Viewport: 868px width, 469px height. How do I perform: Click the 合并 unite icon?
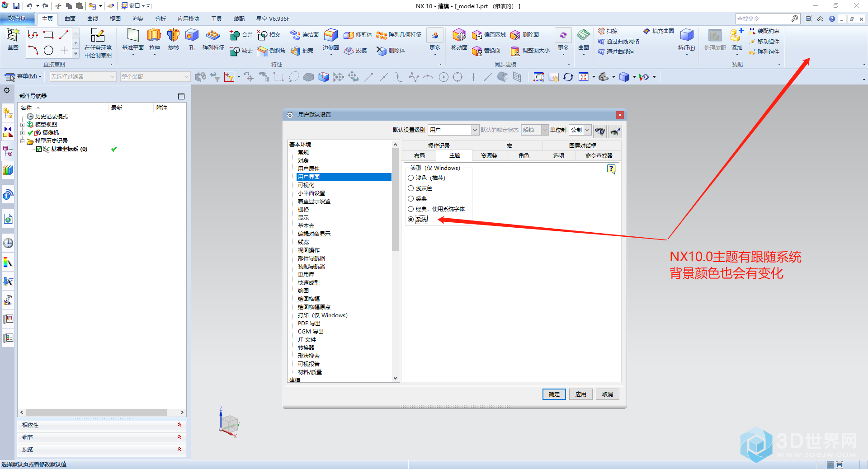[x=241, y=35]
